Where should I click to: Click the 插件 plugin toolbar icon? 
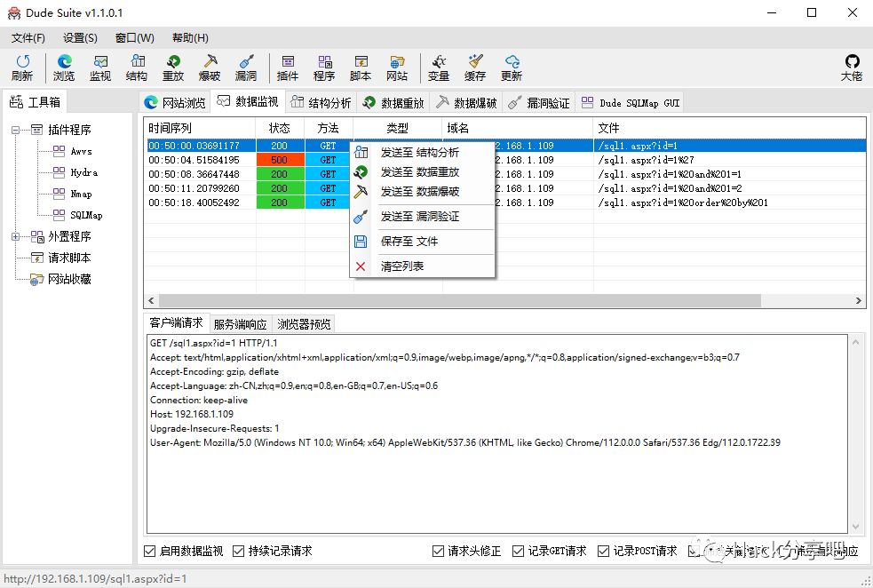click(288, 68)
